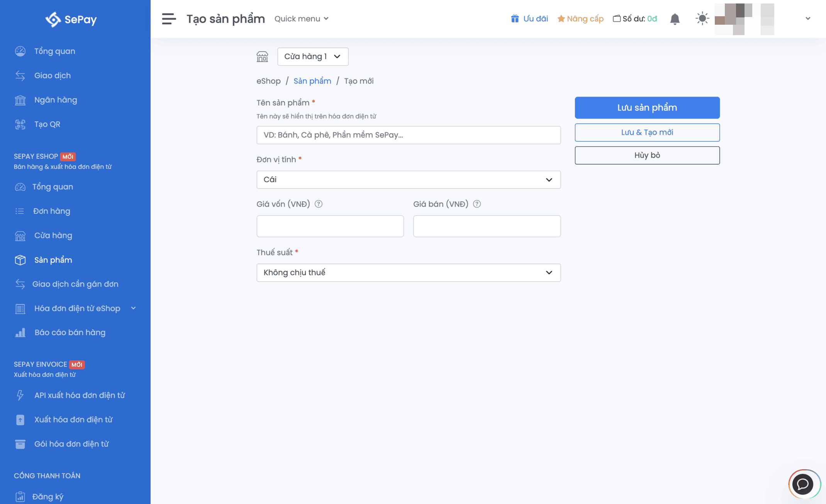Expand Hóa đơn điện tử eShop submenu

coord(77,308)
